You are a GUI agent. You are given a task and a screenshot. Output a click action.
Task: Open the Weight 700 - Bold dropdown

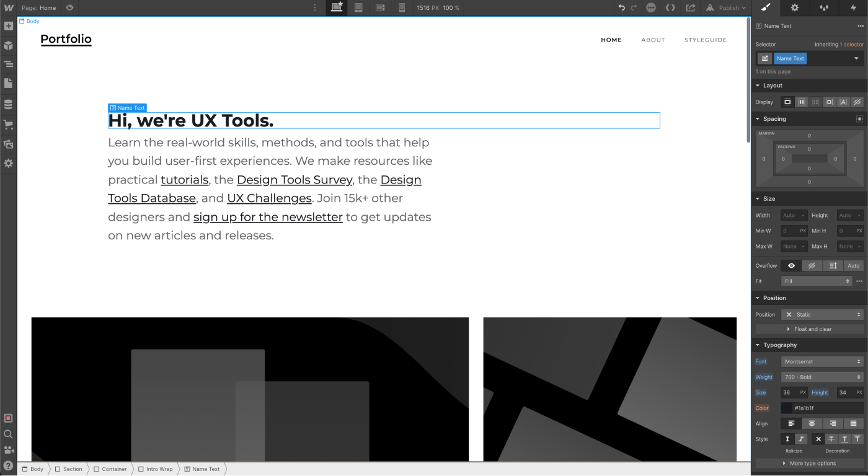tap(822, 377)
